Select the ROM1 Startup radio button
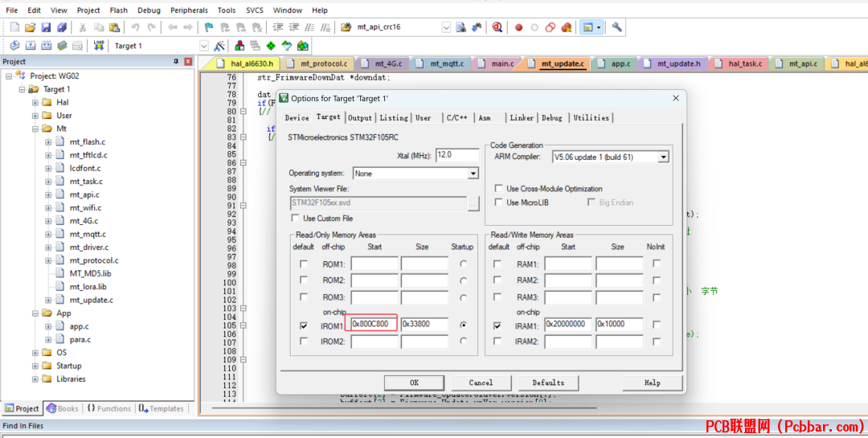Screen dimensions: 868x438 point(464,264)
